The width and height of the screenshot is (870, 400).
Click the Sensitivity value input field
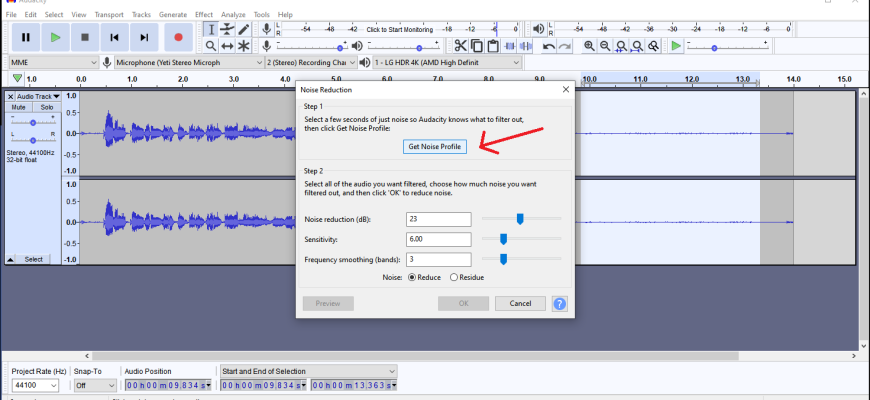point(438,240)
